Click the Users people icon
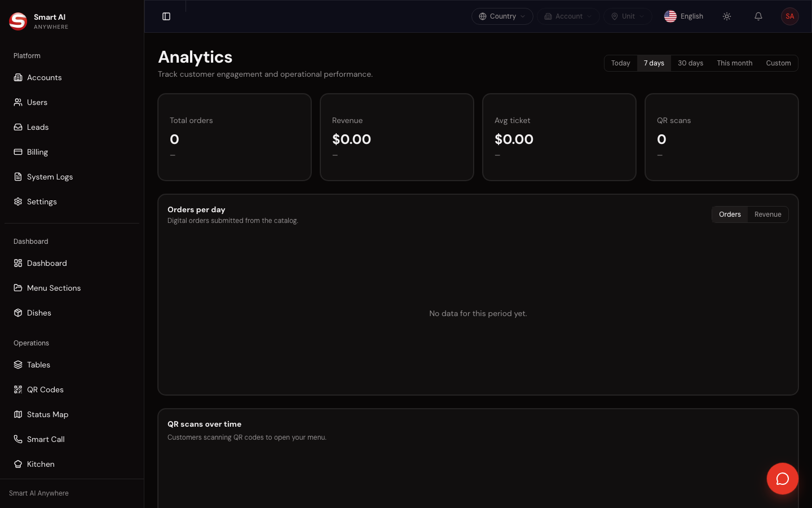This screenshot has height=508, width=812. tap(18, 102)
